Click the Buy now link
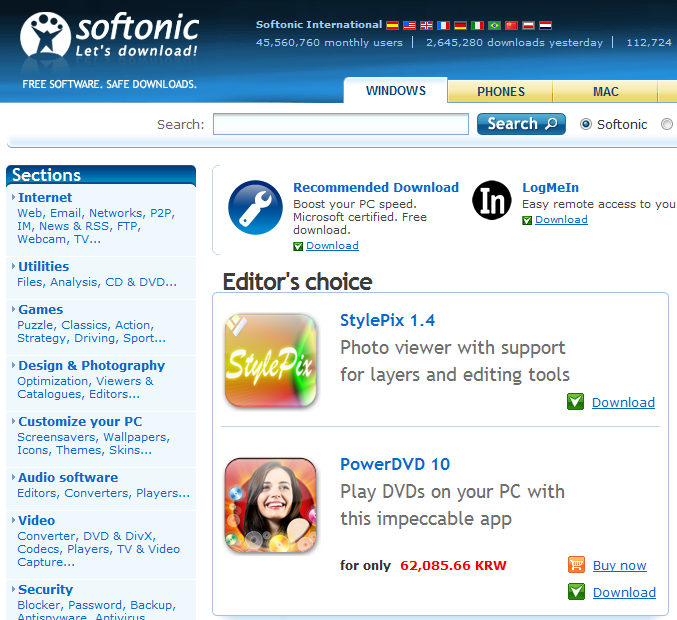This screenshot has height=620, width=677. pyautogui.click(x=620, y=565)
